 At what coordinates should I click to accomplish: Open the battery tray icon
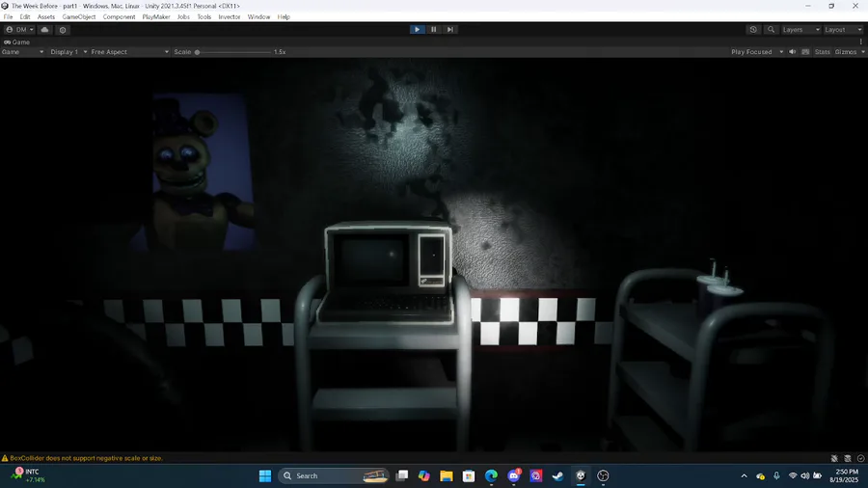click(818, 475)
